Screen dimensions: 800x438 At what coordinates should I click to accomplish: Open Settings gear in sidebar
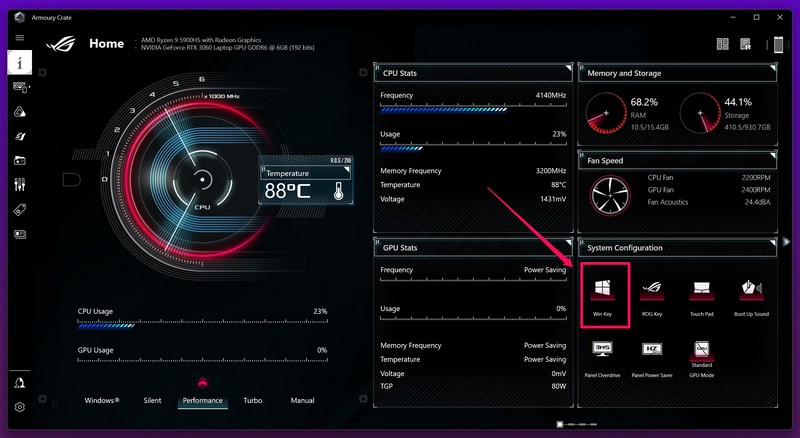[x=20, y=407]
